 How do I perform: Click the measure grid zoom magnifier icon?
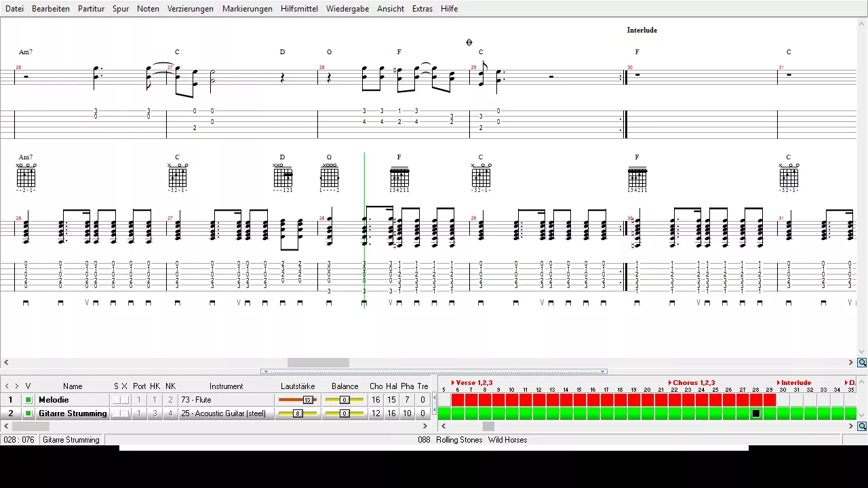pos(862,426)
